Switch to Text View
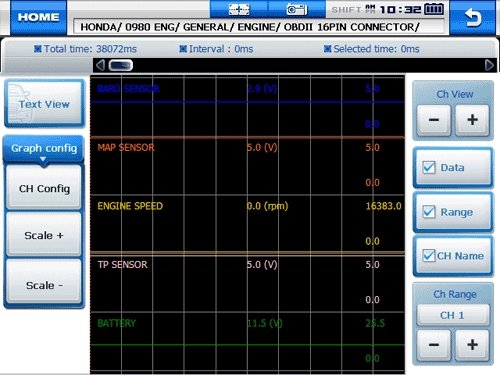 [x=44, y=104]
